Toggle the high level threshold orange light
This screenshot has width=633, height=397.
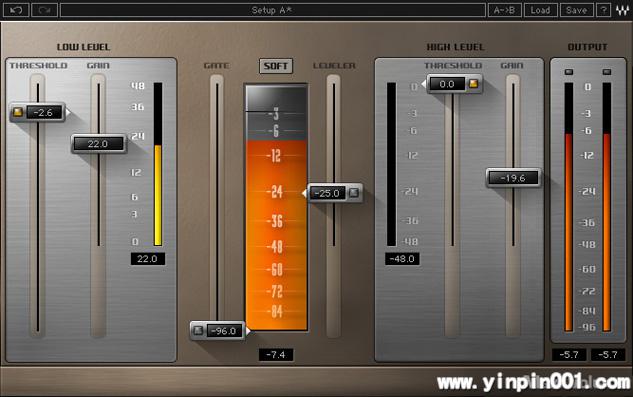(474, 84)
